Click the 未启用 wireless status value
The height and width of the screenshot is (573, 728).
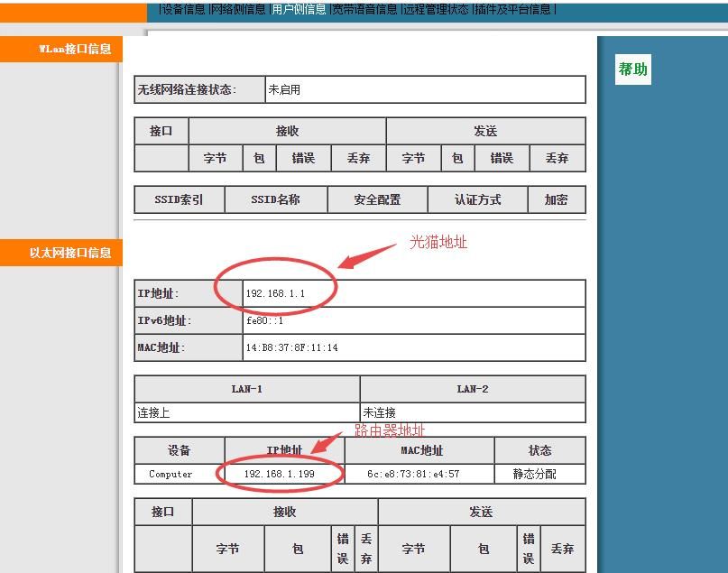[x=425, y=89]
